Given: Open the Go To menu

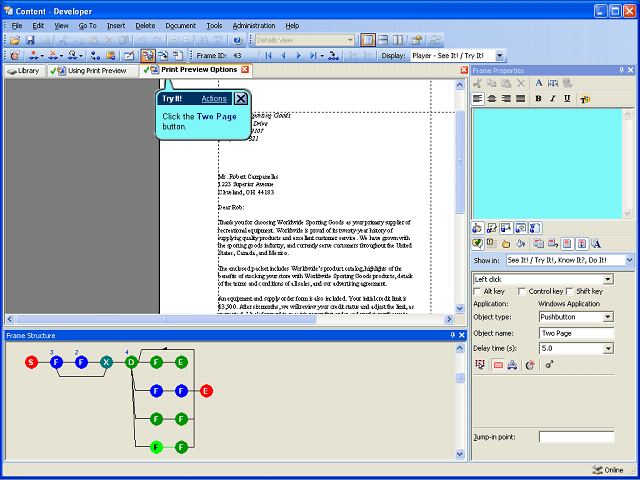Looking at the screenshot, I should pyautogui.click(x=87, y=26).
